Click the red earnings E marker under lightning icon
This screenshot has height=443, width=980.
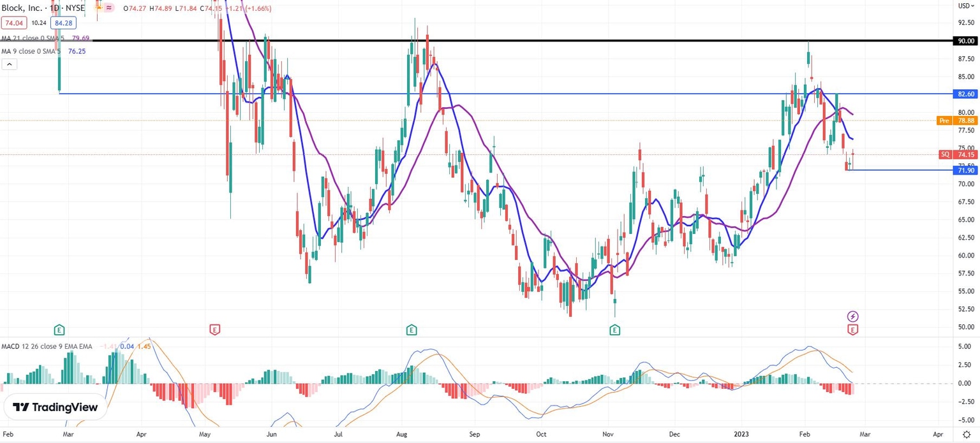point(852,330)
